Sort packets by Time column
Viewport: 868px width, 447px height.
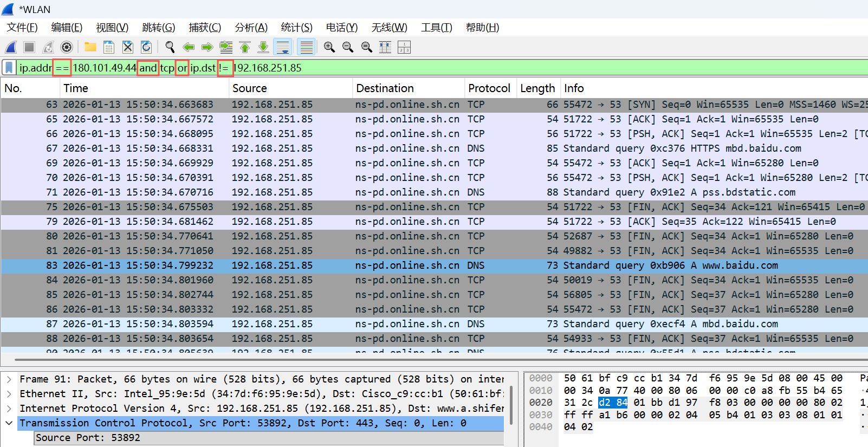click(x=144, y=88)
